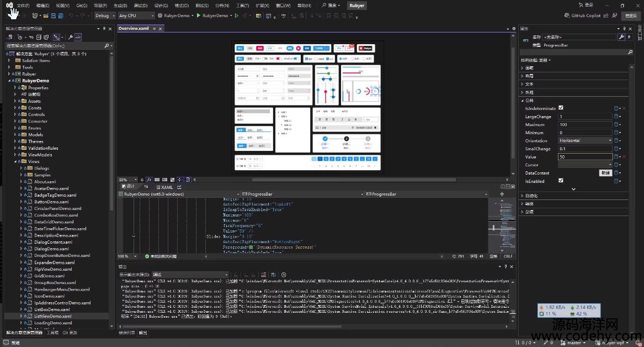
Task: Collapse the Views folder node
Action: [15, 161]
